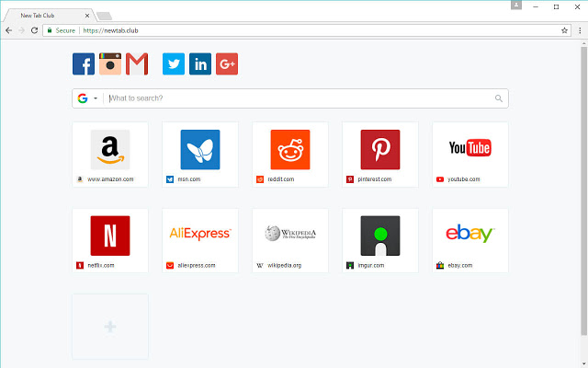Viewport: 588px width, 368px height.
Task: Click the address bar URL newtab.club
Action: [x=110, y=30]
